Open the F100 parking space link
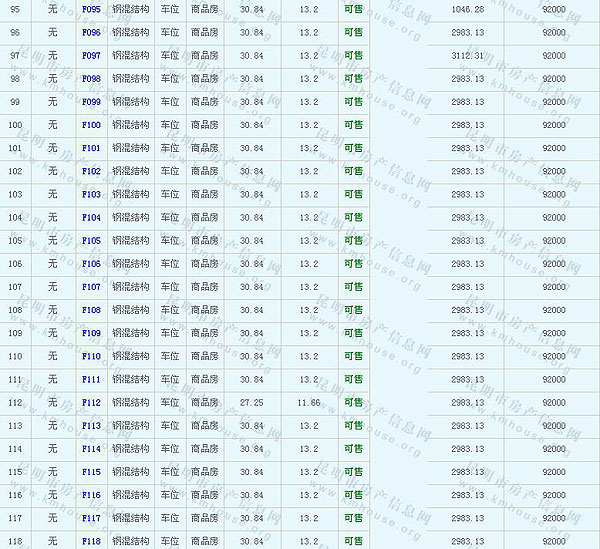The width and height of the screenshot is (600, 549). (91, 125)
